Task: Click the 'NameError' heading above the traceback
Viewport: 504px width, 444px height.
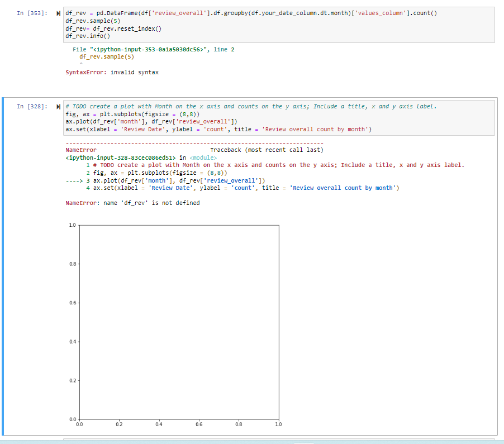Action: (x=81, y=150)
